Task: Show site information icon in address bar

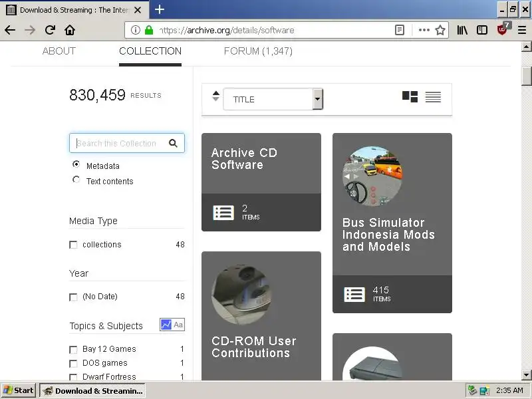Action: 136,30
